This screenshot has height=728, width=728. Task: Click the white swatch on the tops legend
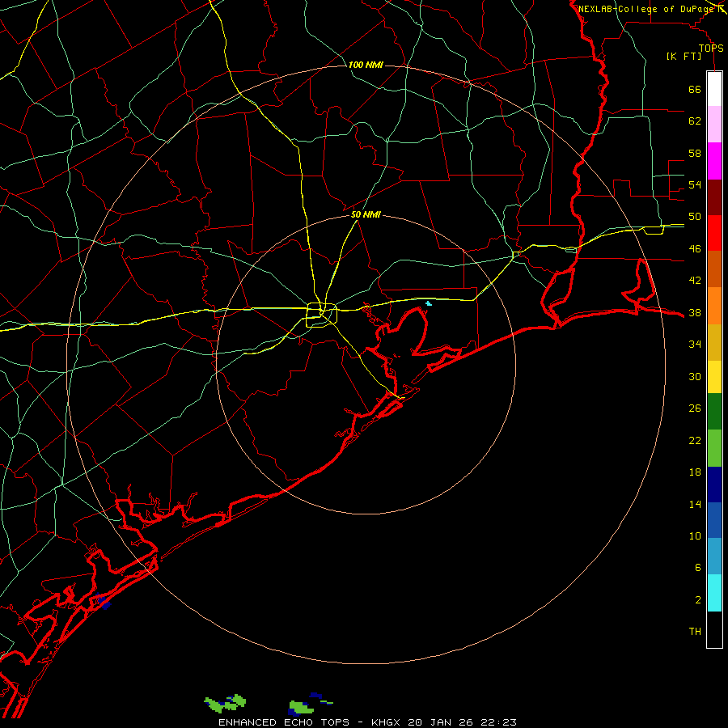tap(714, 89)
